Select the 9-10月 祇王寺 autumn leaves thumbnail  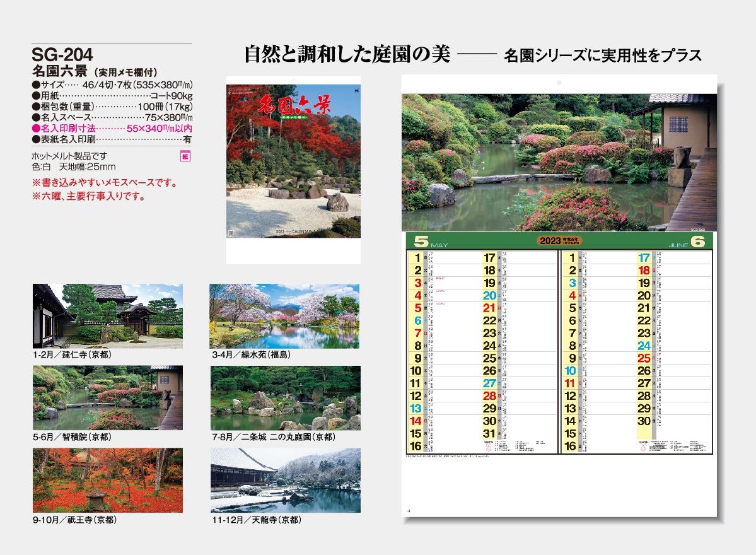(108, 480)
